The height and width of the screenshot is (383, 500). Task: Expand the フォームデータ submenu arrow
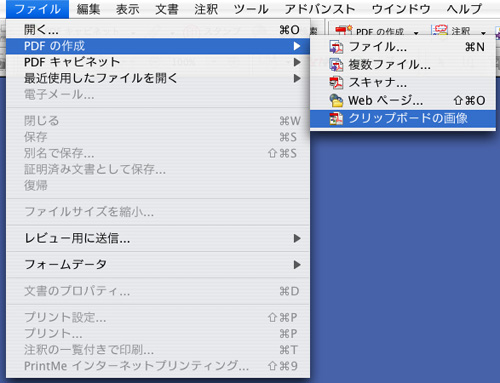pos(297,265)
